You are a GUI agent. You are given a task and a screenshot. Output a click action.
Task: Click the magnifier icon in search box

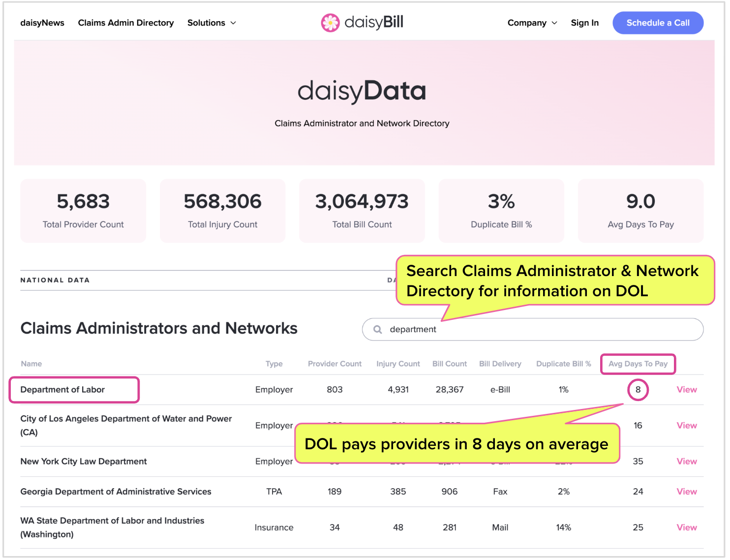click(x=377, y=330)
